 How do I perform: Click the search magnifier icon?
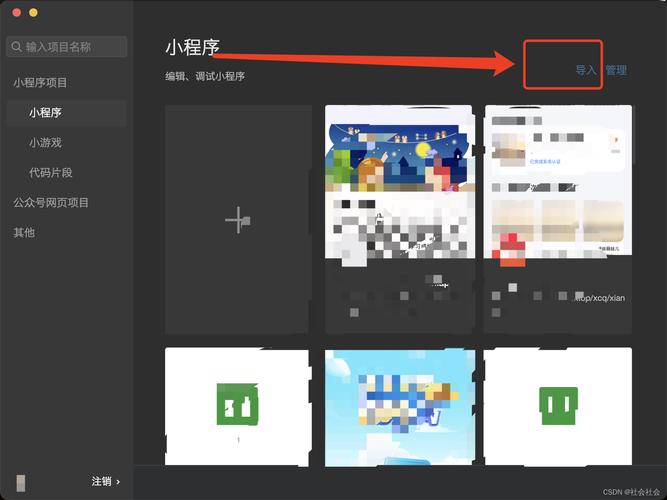click(17, 46)
